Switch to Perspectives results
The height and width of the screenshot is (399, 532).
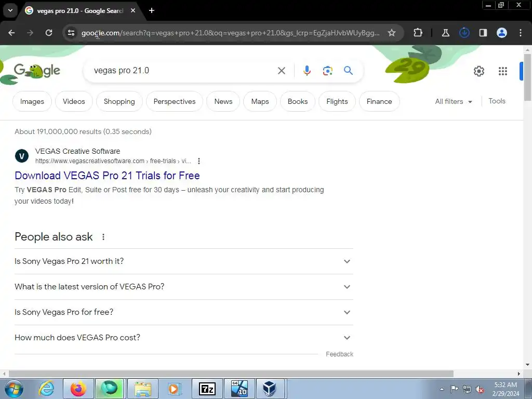pyautogui.click(x=175, y=101)
